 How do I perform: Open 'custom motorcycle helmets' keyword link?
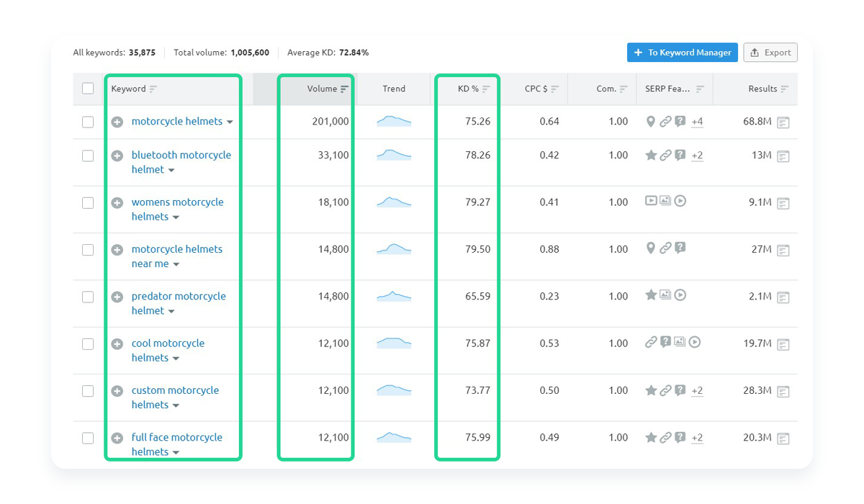(x=175, y=397)
